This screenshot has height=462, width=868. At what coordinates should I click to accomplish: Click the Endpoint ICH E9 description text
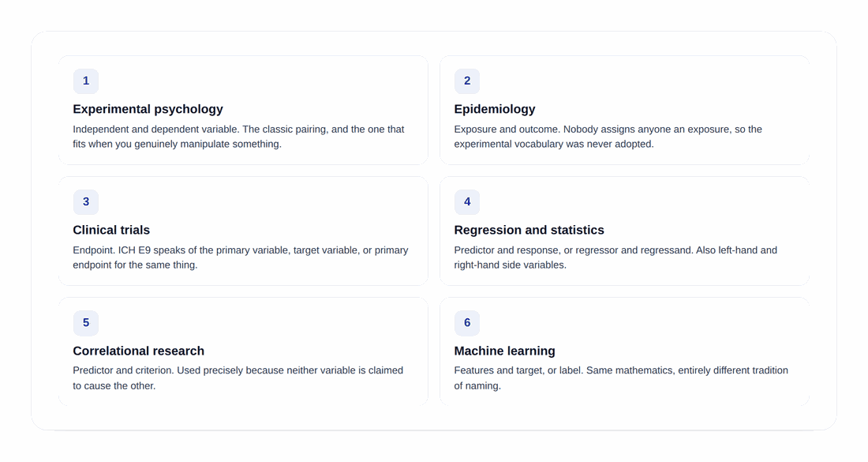click(240, 257)
